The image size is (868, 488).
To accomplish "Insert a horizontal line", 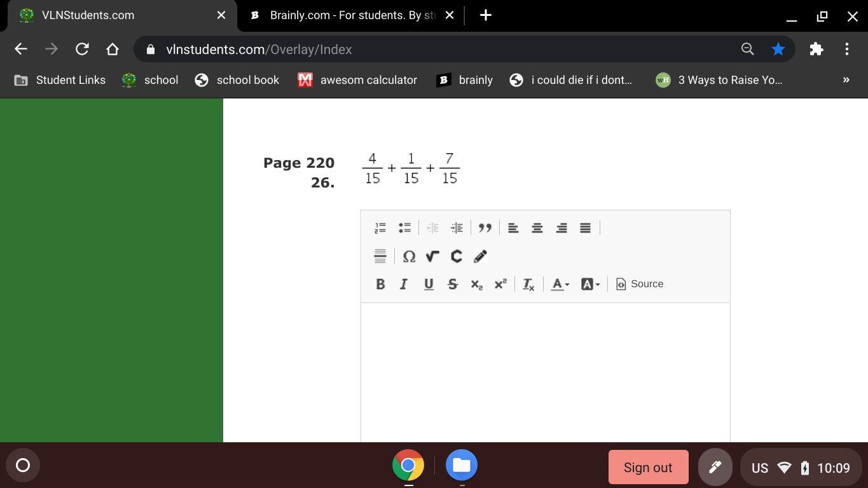I will click(380, 256).
